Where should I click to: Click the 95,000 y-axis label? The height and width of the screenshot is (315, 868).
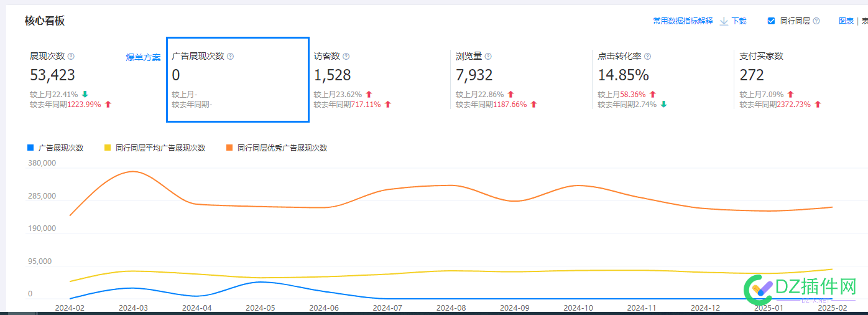pos(40,261)
